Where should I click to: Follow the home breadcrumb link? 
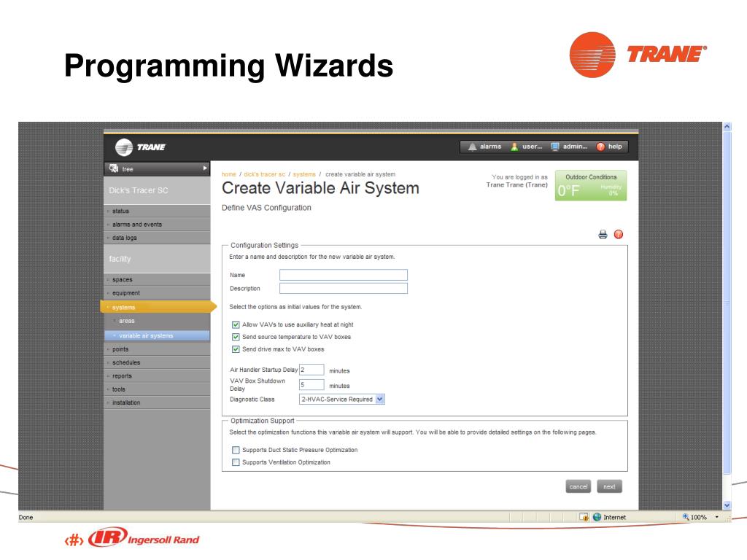228,174
